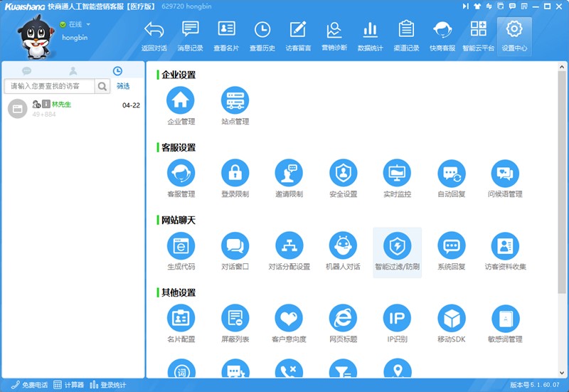The image size is (569, 392).
Task: Open 实时监控 real-time monitoring
Action: pos(397,173)
